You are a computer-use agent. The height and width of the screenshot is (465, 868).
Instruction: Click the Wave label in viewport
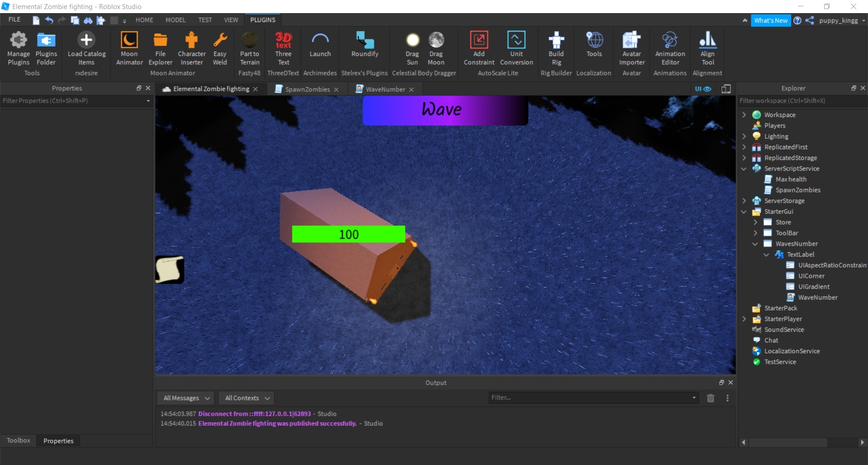[x=445, y=110]
